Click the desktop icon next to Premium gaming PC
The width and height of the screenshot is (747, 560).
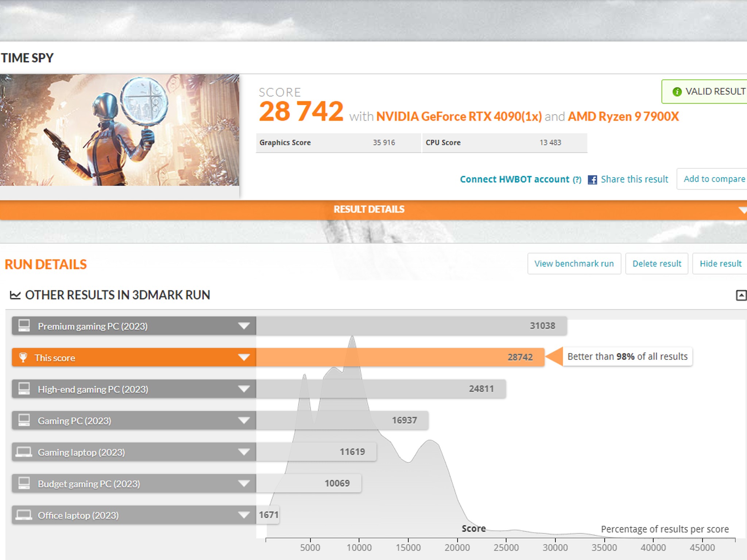pos(24,326)
